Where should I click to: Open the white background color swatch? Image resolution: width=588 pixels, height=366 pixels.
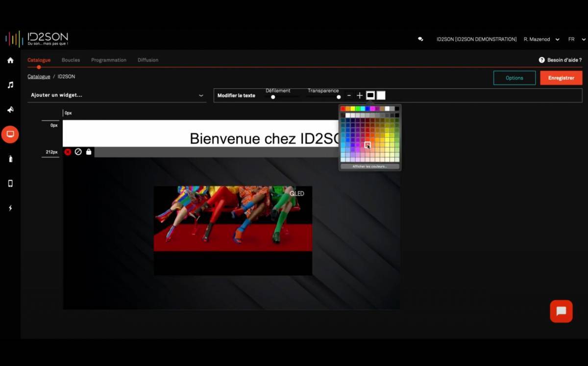[x=381, y=95]
